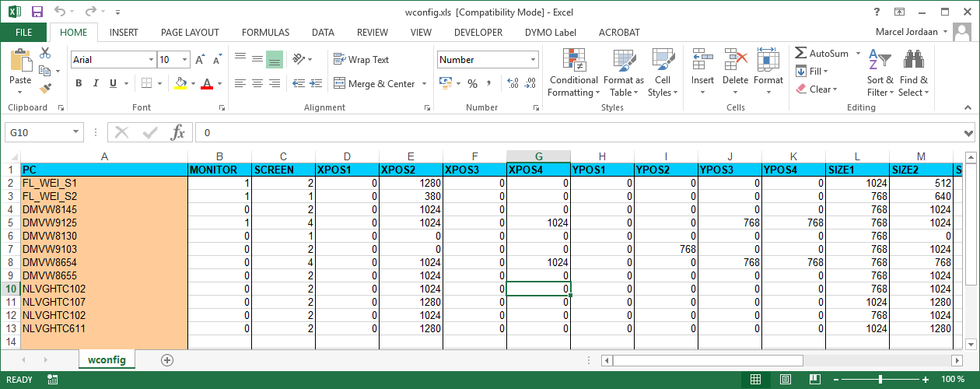The width and height of the screenshot is (980, 389).
Task: Center align the cell text
Action: (x=257, y=83)
